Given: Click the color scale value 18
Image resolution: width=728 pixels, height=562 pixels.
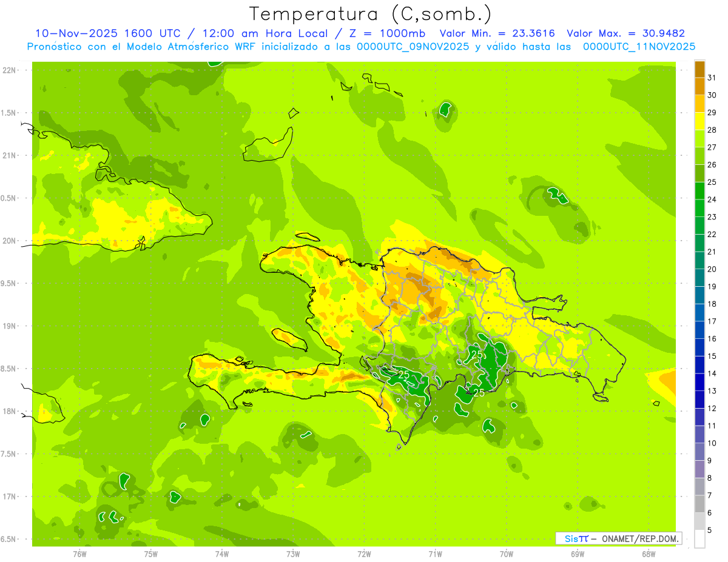Looking at the screenshot, I should [712, 304].
